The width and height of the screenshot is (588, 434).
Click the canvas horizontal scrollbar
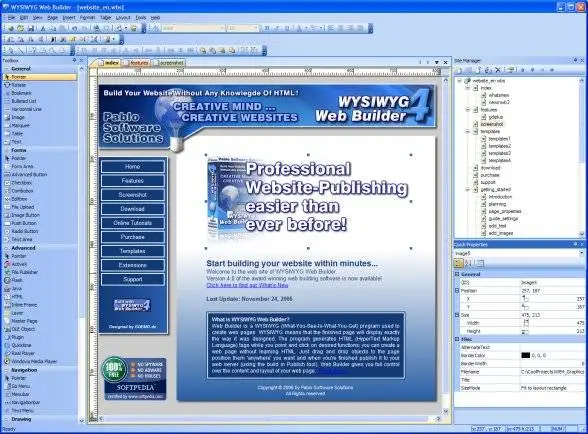click(269, 419)
